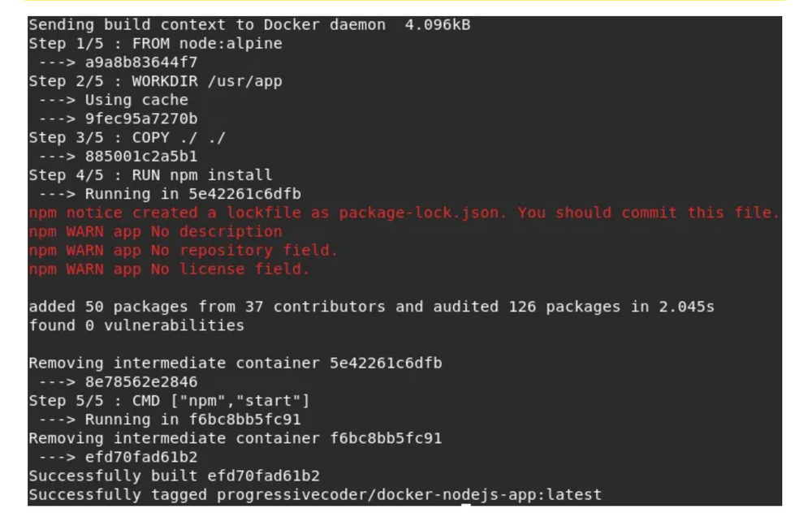This screenshot has width=812, height=521.
Task: Click the 'added 50 packages' summary line
Action: pos(371,307)
